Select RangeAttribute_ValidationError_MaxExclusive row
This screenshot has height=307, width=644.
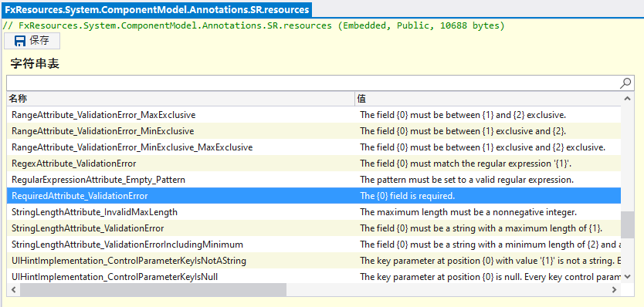coord(314,115)
